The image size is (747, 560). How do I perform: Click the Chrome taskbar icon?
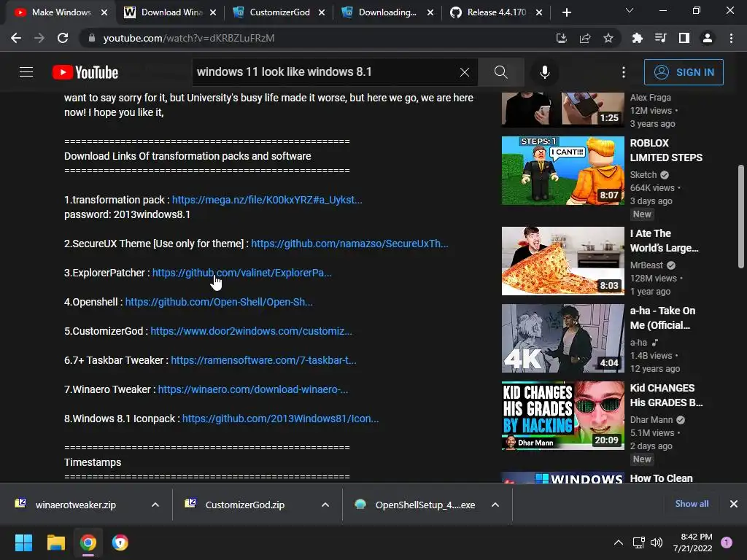[88, 542]
